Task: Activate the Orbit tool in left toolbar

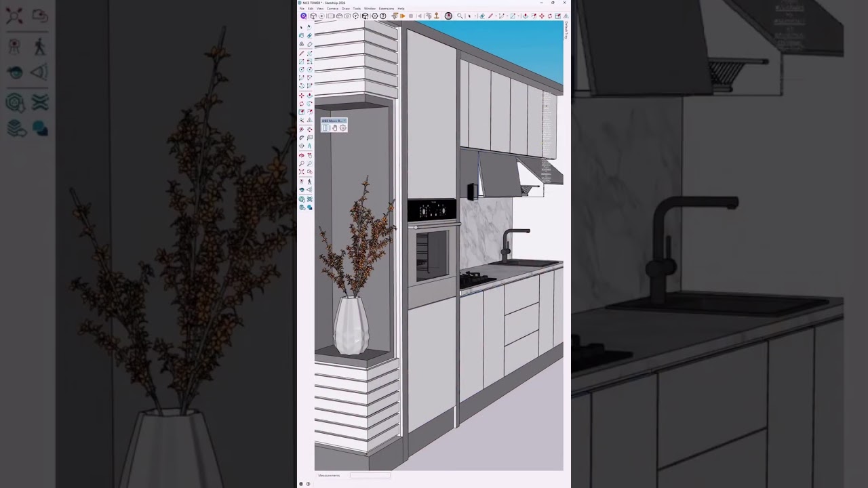Action: 301,155
